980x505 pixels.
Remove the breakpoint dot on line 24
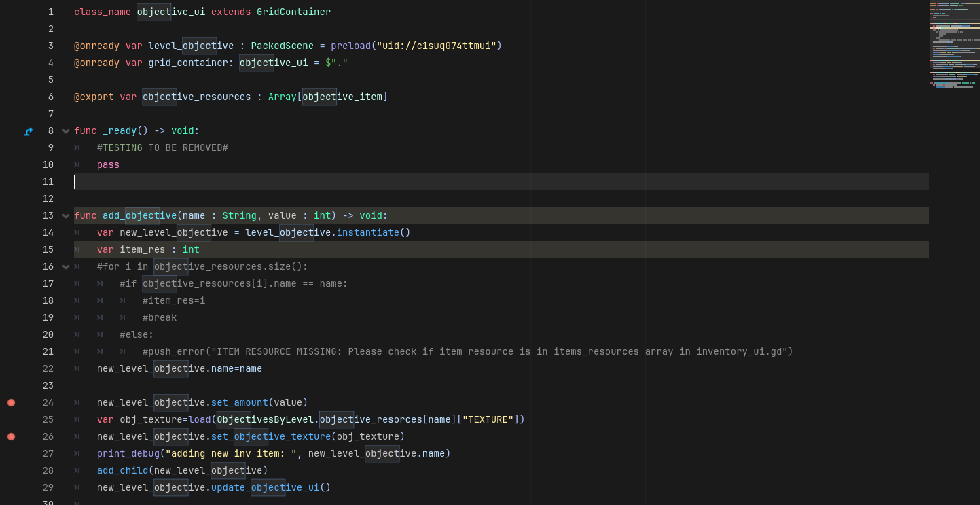(11, 402)
